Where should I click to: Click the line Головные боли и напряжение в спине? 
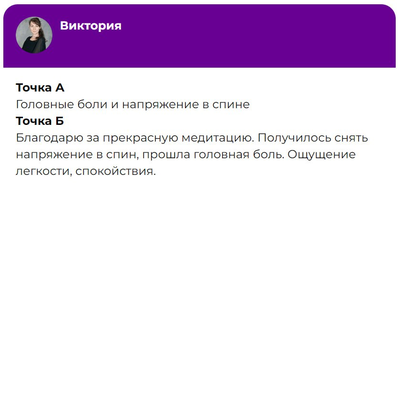[x=133, y=105]
